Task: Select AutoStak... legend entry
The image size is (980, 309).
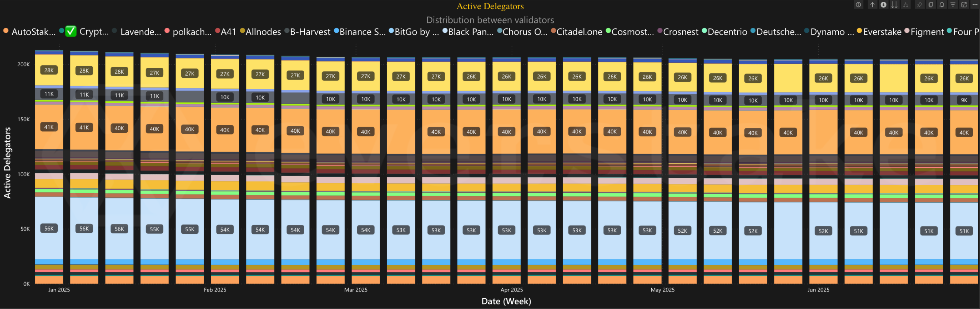Action: [29, 32]
